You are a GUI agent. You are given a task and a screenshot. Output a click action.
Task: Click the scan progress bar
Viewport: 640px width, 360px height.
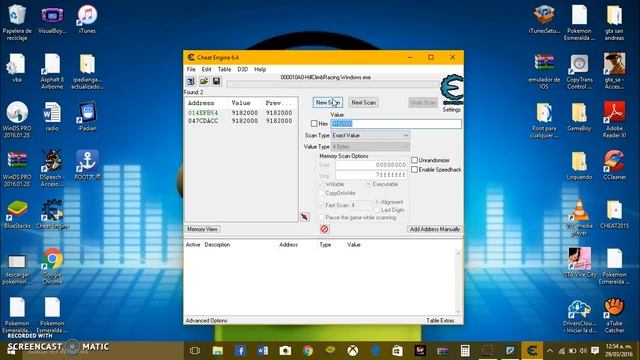[333, 84]
